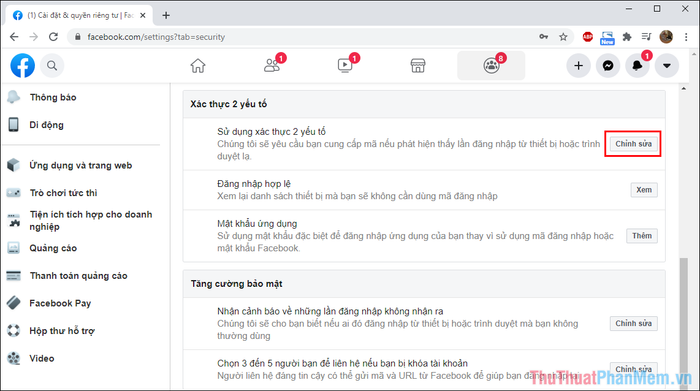Screen dimensions: 700x391
Task: Click the page scrollbar up arrow
Action: click(x=683, y=88)
